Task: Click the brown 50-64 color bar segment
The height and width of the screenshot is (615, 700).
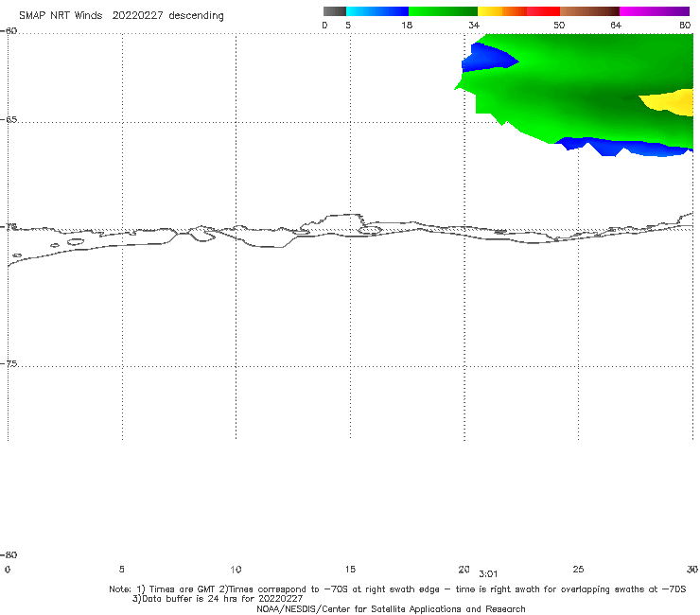Action: (x=589, y=11)
